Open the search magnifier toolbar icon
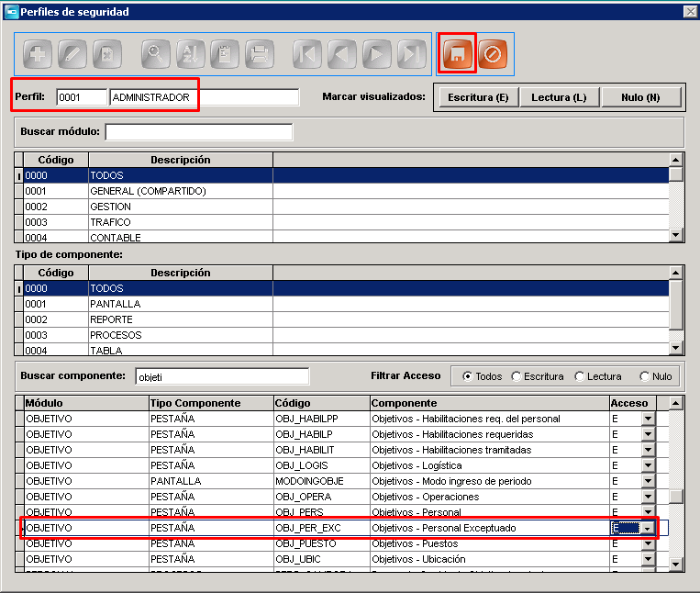Image resolution: width=700 pixels, height=593 pixels. click(155, 54)
